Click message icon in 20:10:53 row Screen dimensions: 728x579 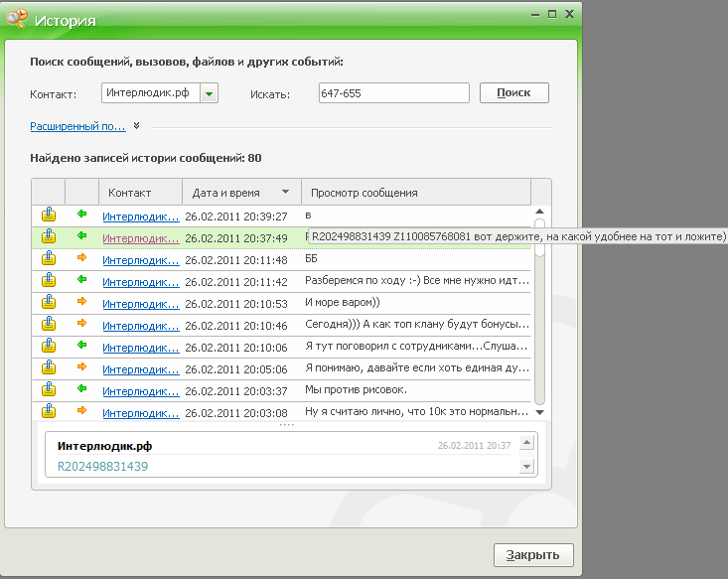[x=49, y=302]
